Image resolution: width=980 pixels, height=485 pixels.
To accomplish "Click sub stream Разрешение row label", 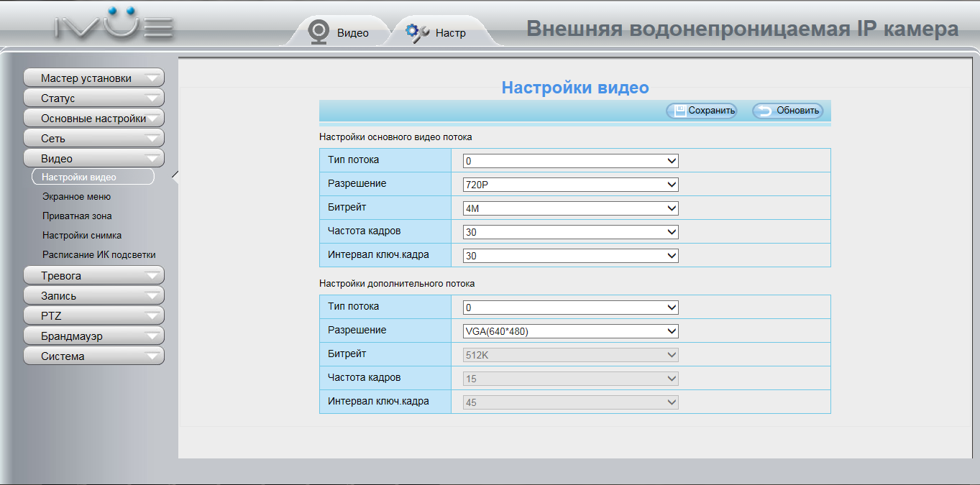I will click(357, 330).
